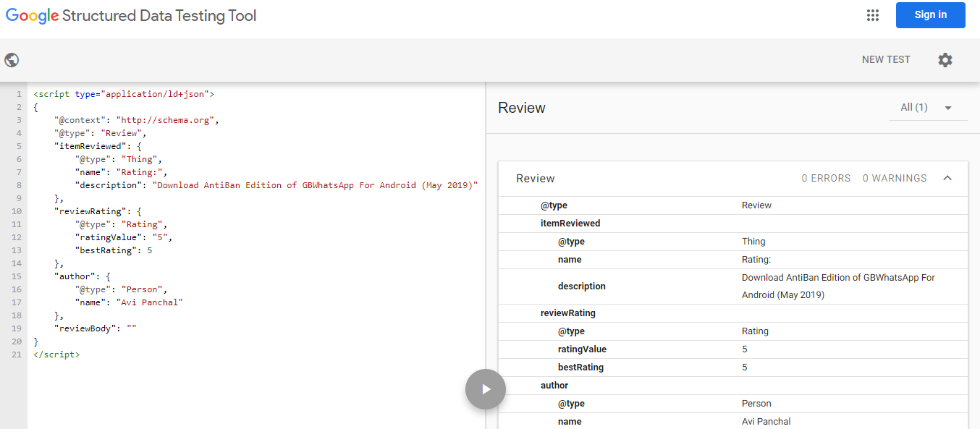The image size is (980, 429).
Task: Select the itemReviewed row in results
Action: (570, 224)
